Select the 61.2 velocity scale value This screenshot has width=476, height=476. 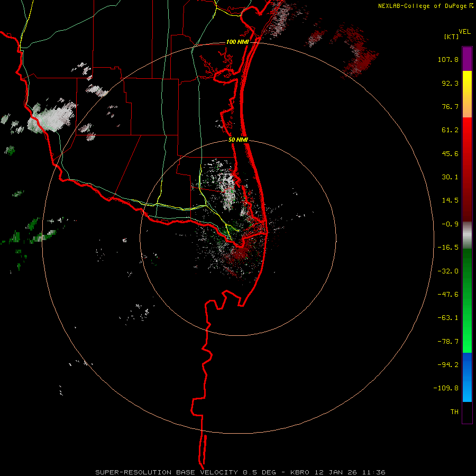click(x=450, y=130)
